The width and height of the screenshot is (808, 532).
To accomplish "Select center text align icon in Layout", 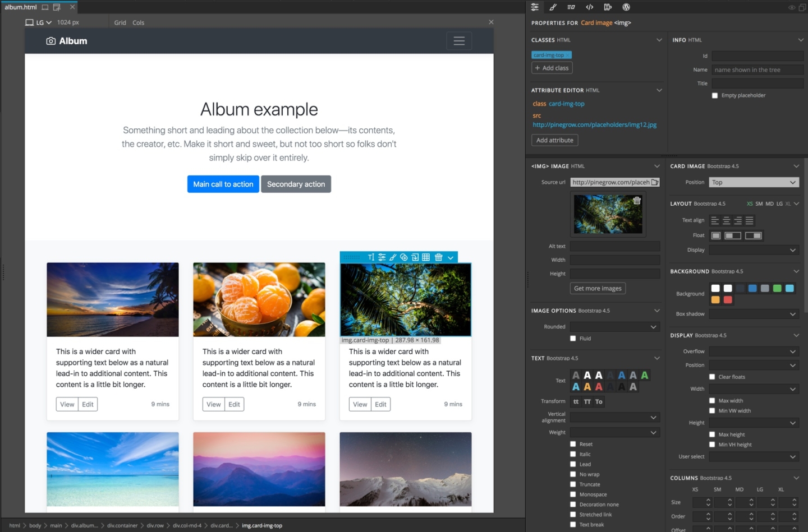I will click(x=727, y=221).
